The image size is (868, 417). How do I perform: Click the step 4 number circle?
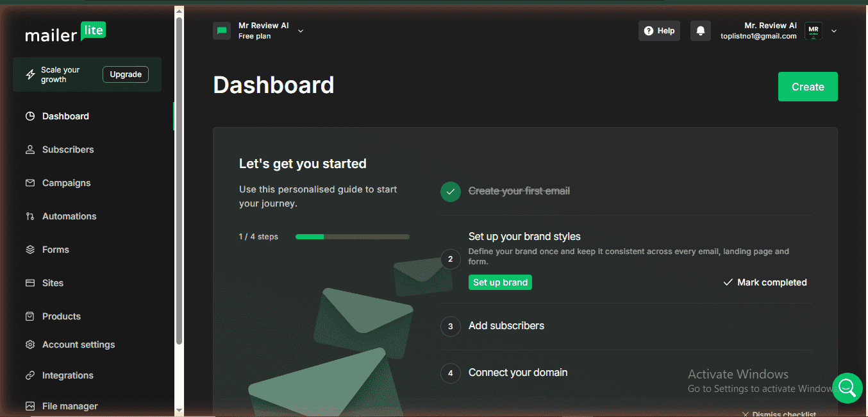pyautogui.click(x=451, y=373)
